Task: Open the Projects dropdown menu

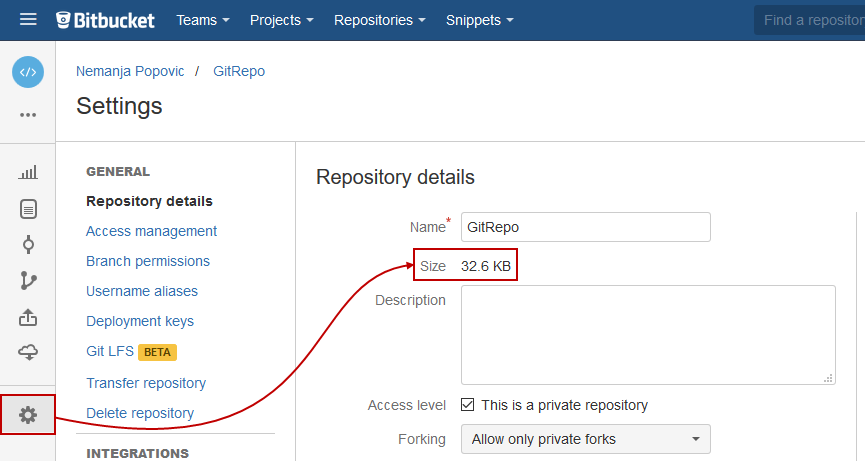Action: [x=281, y=20]
